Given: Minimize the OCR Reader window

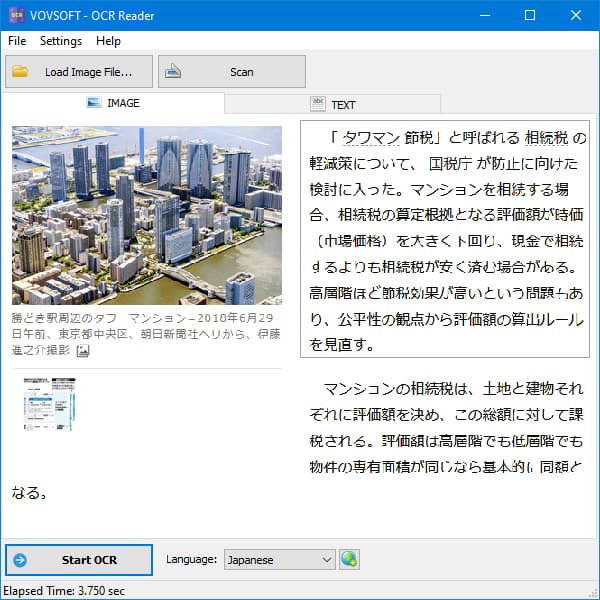Looking at the screenshot, I should coord(484,15).
